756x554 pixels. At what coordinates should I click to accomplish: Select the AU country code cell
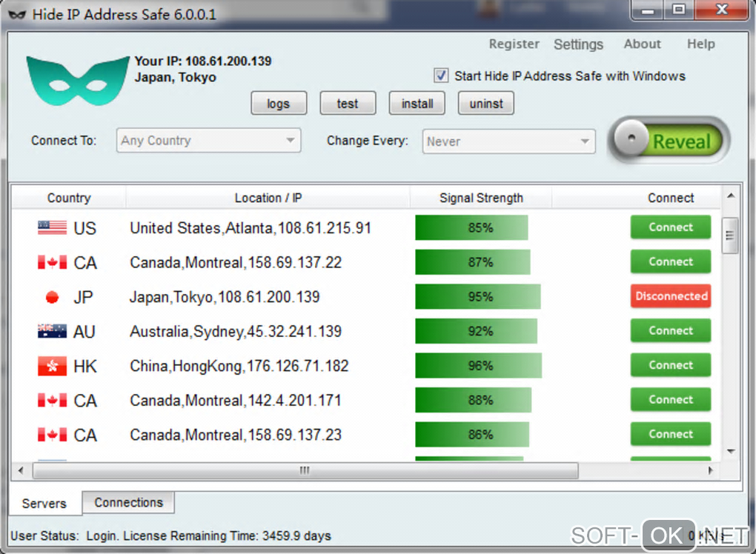(x=84, y=331)
